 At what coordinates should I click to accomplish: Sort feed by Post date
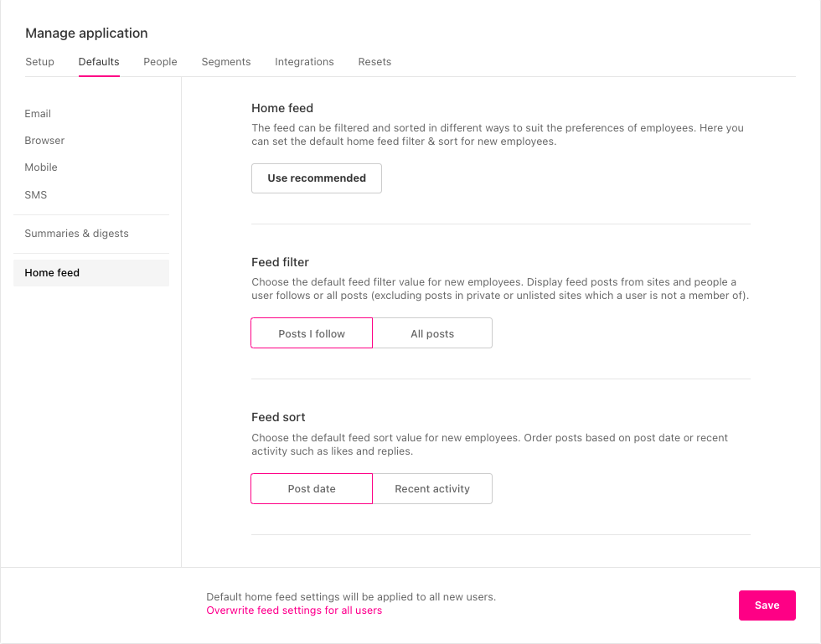(312, 489)
